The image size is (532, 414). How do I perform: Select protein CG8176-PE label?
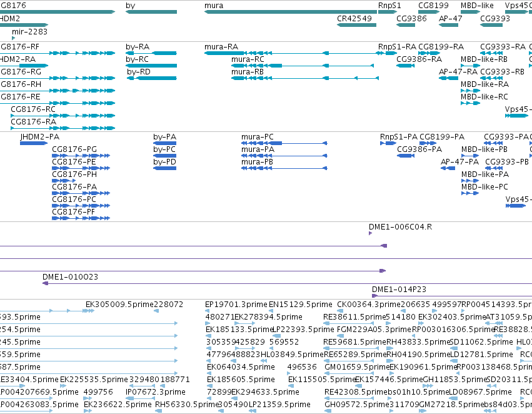[74, 162]
